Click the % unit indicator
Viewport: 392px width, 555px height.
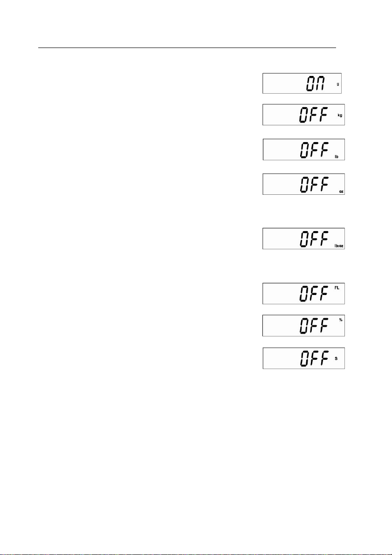coord(341,320)
